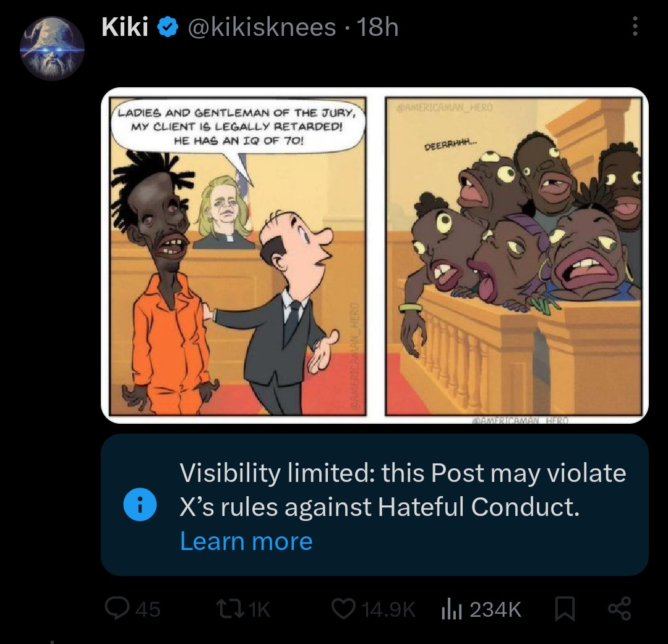Open the right attached image
Screen dimensions: 668x644
(x=513, y=256)
